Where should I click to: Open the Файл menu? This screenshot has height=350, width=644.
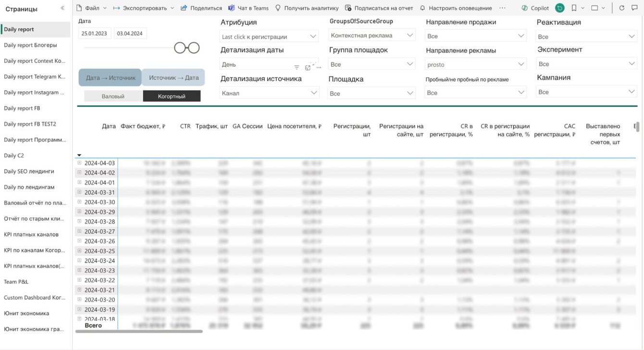click(x=92, y=8)
